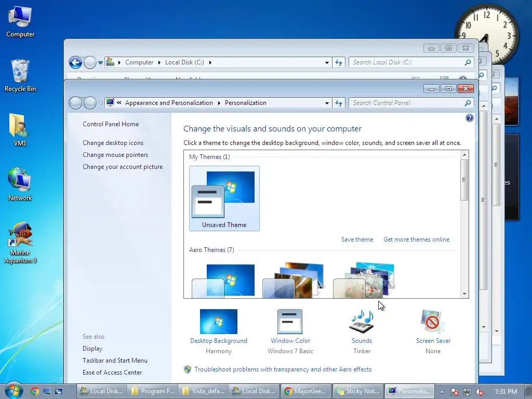Click the muted volume tray icon
The image size is (532, 399).
point(480,392)
